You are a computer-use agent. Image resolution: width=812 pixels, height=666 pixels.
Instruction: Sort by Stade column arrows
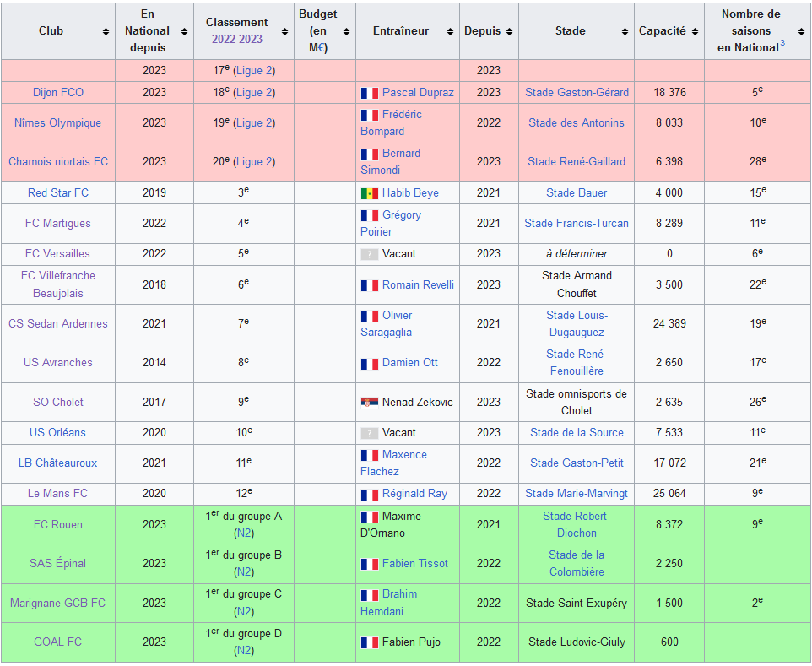point(625,31)
